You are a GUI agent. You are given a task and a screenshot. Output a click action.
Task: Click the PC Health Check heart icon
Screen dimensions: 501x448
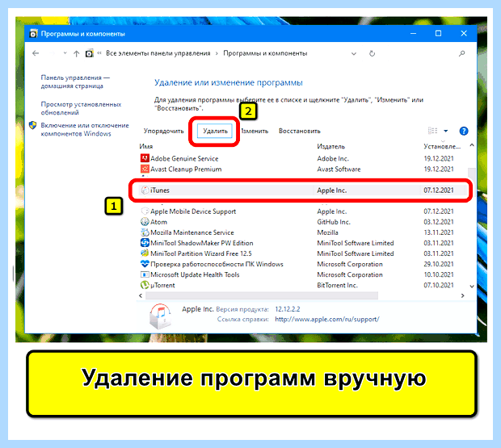(x=145, y=264)
